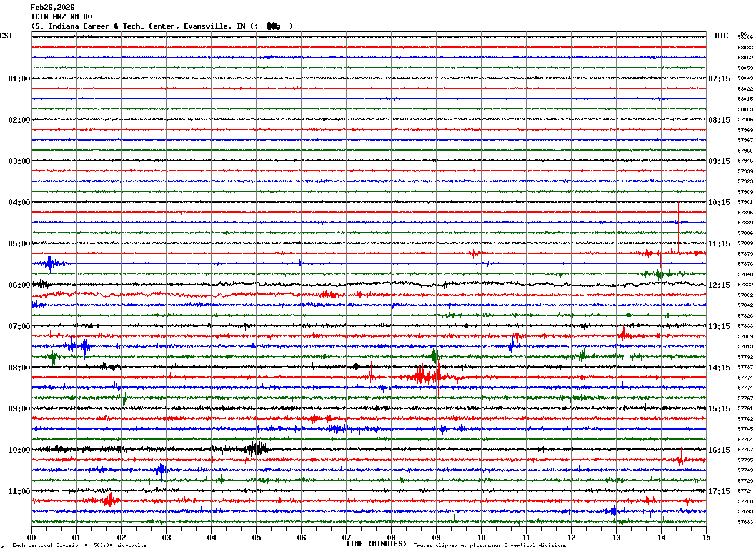The width and height of the screenshot is (756, 554).
Task: Click the UTC timezone label
Action: 722,36
